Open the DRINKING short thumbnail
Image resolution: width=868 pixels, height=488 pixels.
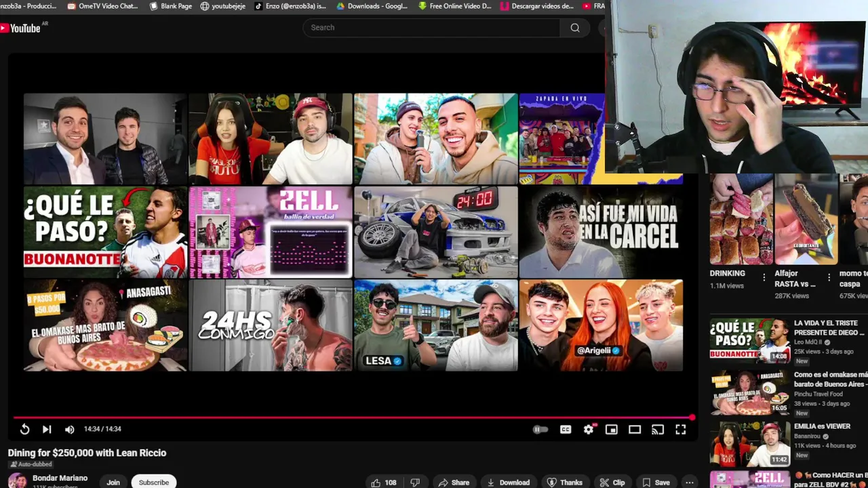click(741, 219)
